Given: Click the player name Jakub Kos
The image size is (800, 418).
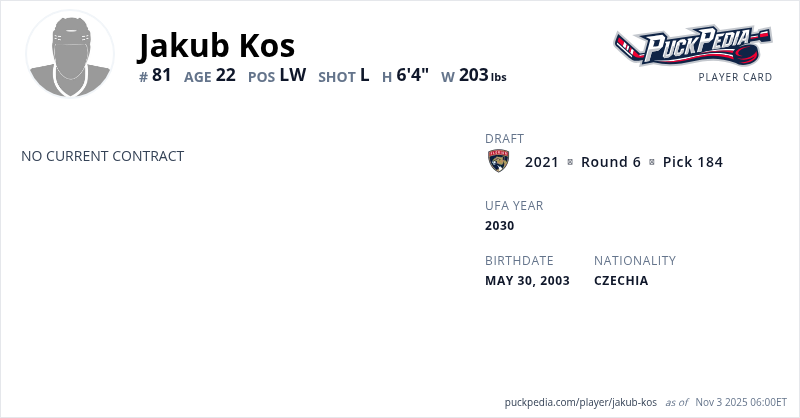Looking at the screenshot, I should coord(216,45).
